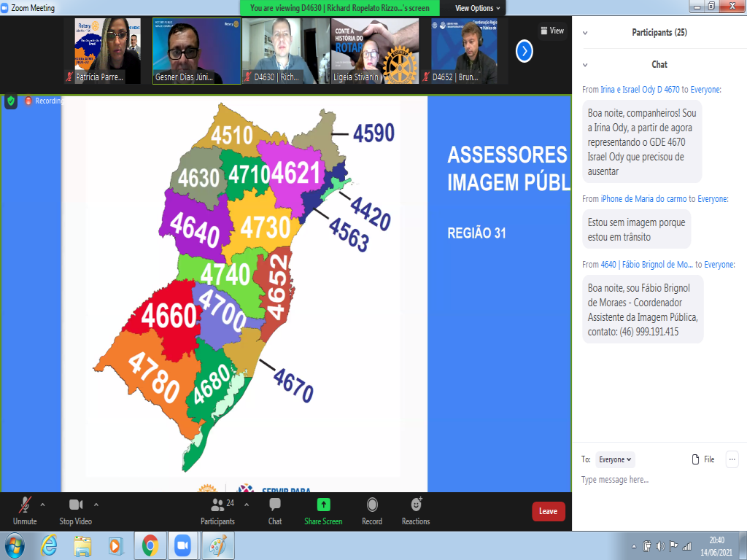The image size is (747, 560).
Task: Open the Reactions emoji icon
Action: (416, 505)
